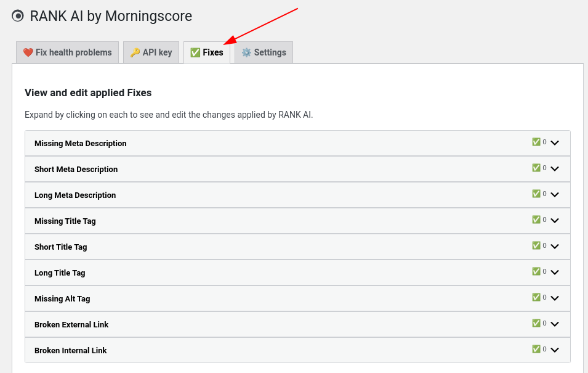Image resolution: width=588 pixels, height=373 pixels.
Task: Expand Long Title Tag chevron
Action: [555, 273]
